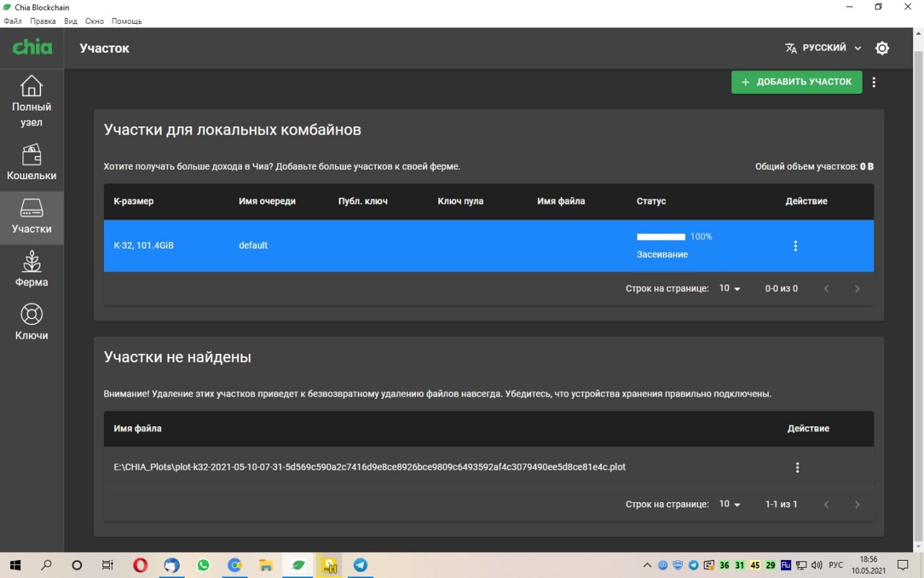Click the Засеивание status text

click(x=662, y=254)
